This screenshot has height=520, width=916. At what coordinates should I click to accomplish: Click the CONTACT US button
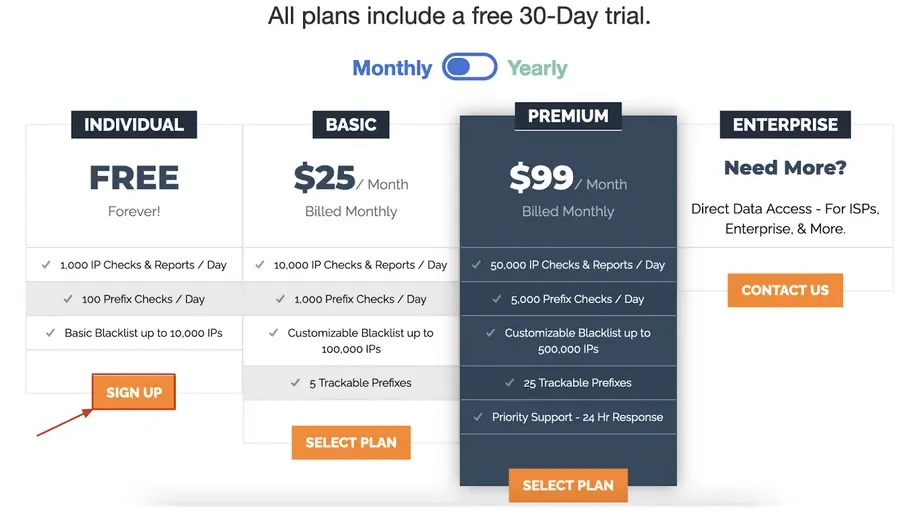point(785,290)
